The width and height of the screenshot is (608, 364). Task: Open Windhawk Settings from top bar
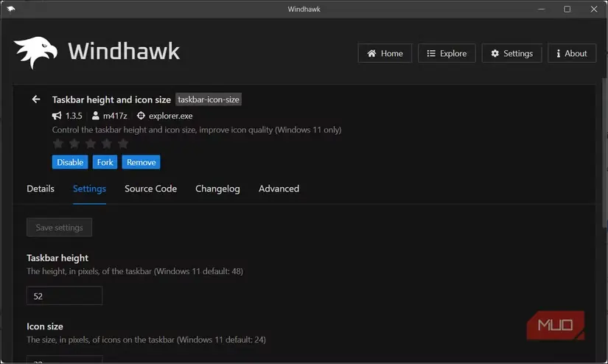tap(512, 53)
